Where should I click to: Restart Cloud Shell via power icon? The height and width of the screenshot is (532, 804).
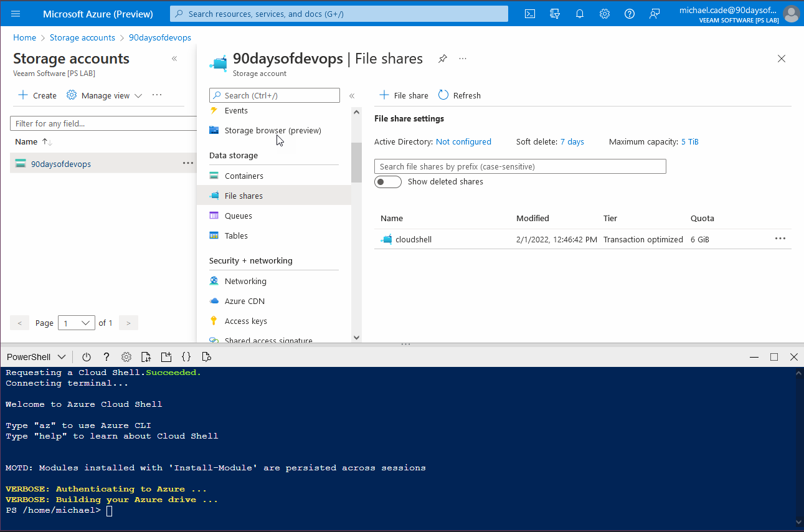pos(86,356)
